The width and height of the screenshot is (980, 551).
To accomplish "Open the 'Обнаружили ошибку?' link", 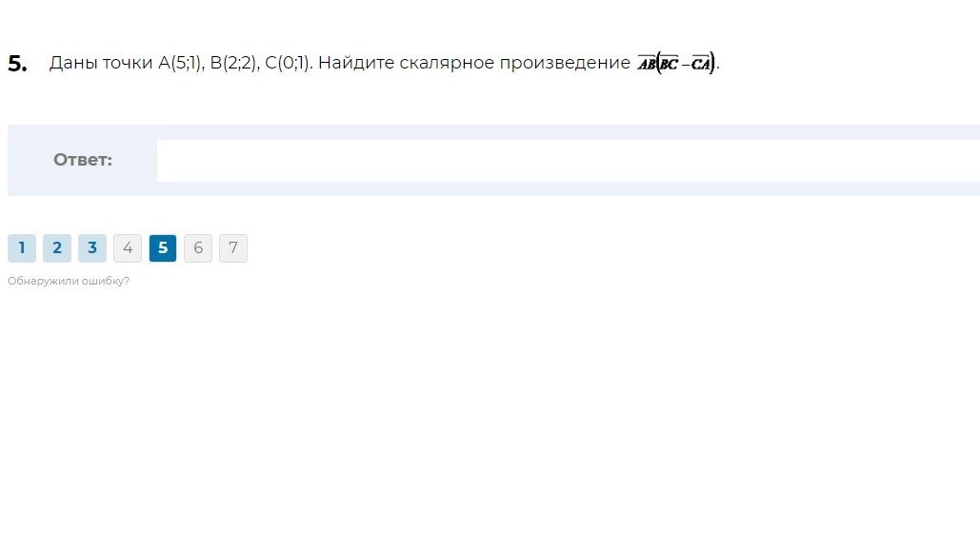I will [x=69, y=281].
